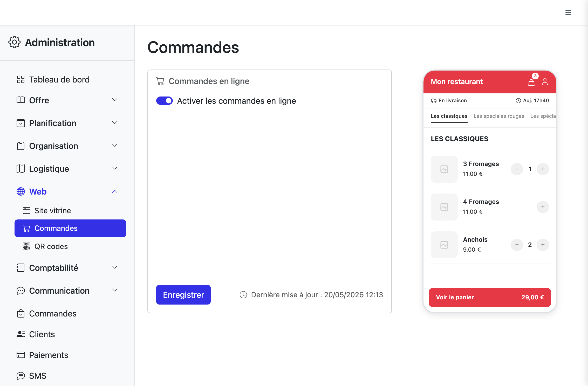
Task: Click the Organisation menu label
Action: [x=53, y=146]
